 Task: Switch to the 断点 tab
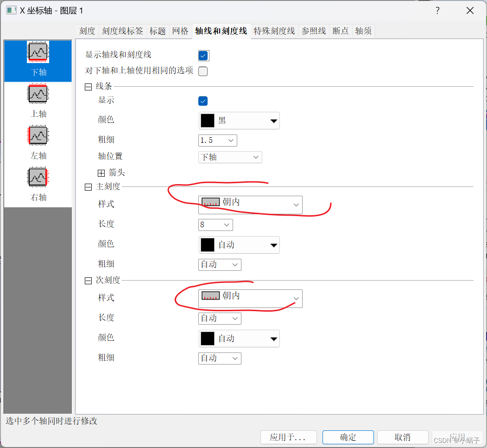coord(341,31)
